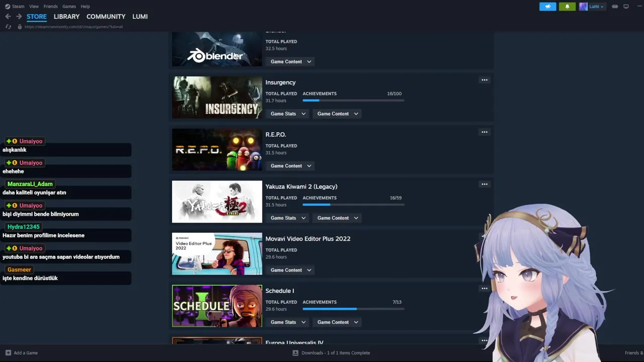Click the Lumi profile avatar

tap(583, 7)
